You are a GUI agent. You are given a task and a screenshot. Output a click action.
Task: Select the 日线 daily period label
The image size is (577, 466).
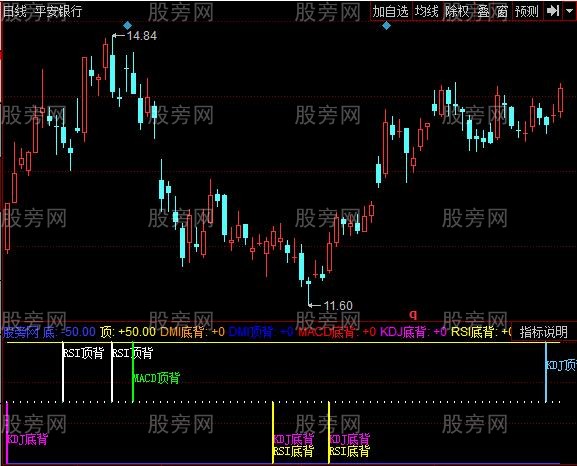click(x=15, y=11)
